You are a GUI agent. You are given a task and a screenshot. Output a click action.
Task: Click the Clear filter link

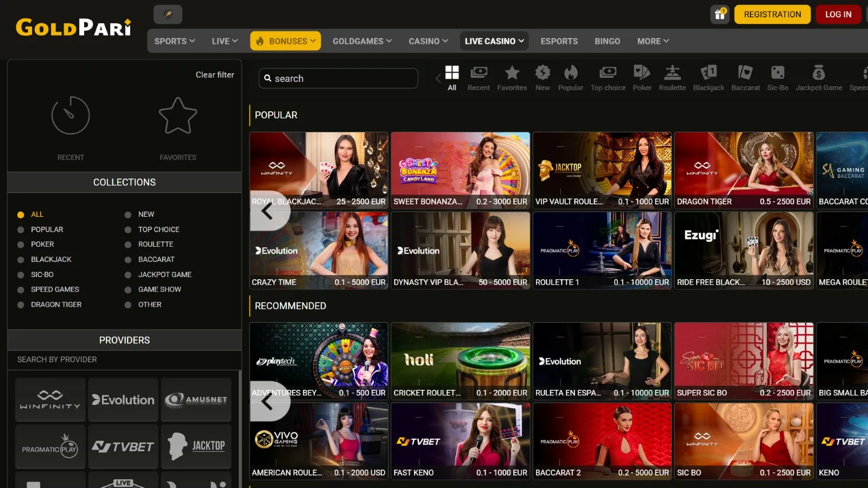[215, 75]
